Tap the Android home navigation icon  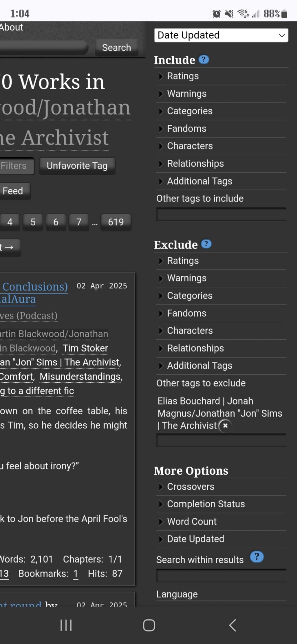click(149, 625)
